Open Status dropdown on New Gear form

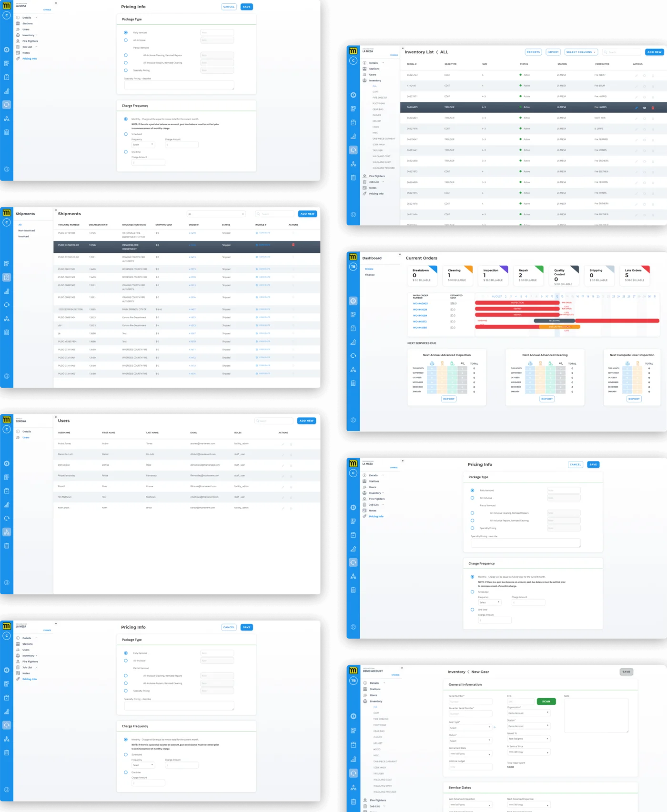click(x=470, y=741)
